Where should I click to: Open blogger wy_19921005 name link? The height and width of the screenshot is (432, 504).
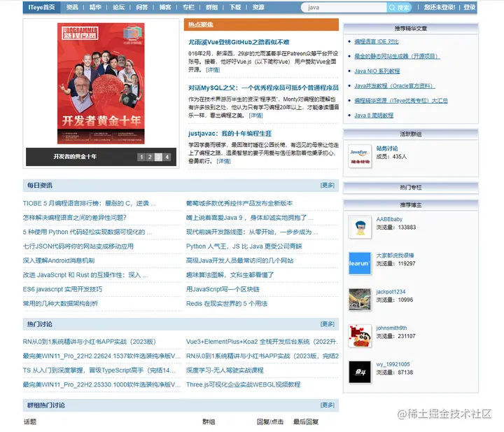click(x=393, y=365)
